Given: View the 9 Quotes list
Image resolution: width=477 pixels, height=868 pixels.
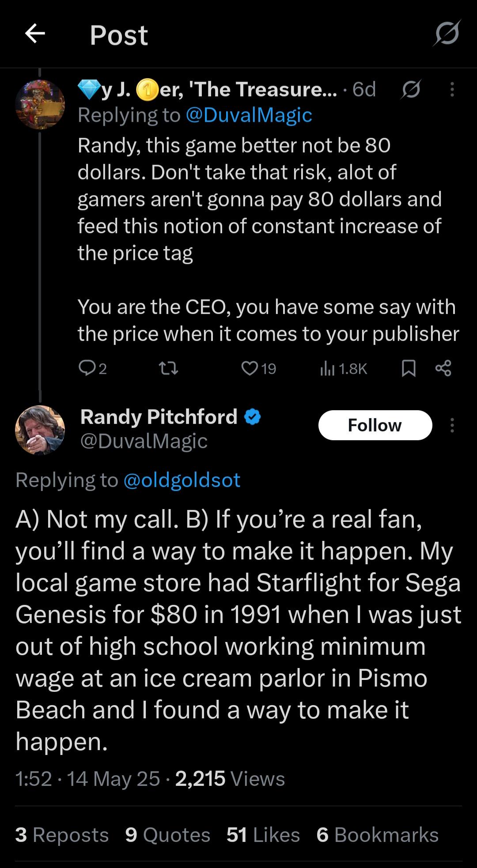Looking at the screenshot, I should click(x=167, y=835).
